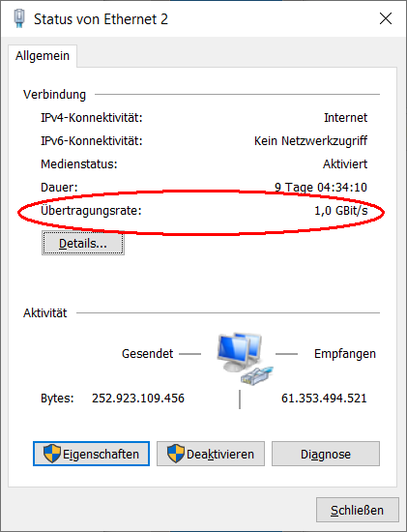Click the shield icon on Deaktivieren button

click(x=176, y=454)
